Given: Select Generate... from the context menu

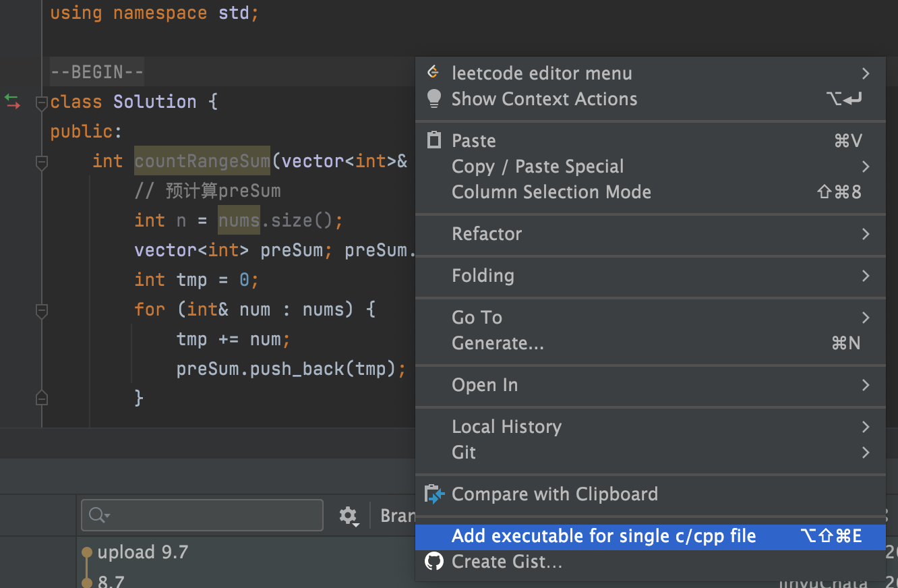Looking at the screenshot, I should [x=498, y=343].
